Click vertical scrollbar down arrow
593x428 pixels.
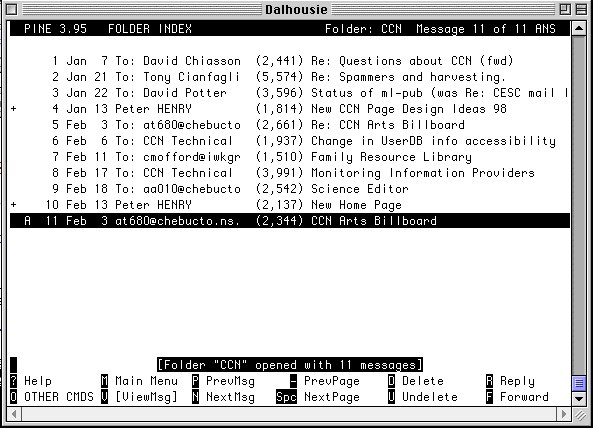(579, 398)
